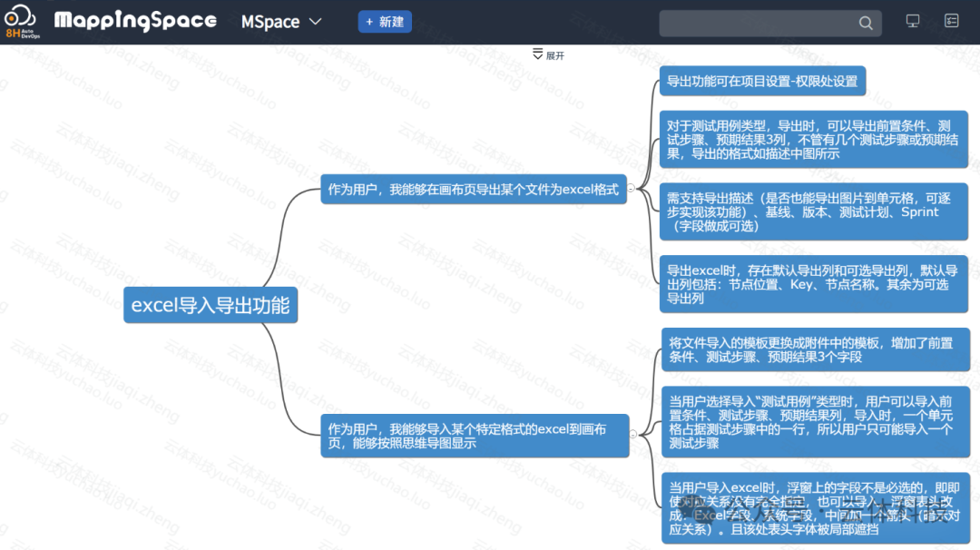Click the magnifier search icon
The height and width of the screenshot is (550, 980).
(866, 23)
